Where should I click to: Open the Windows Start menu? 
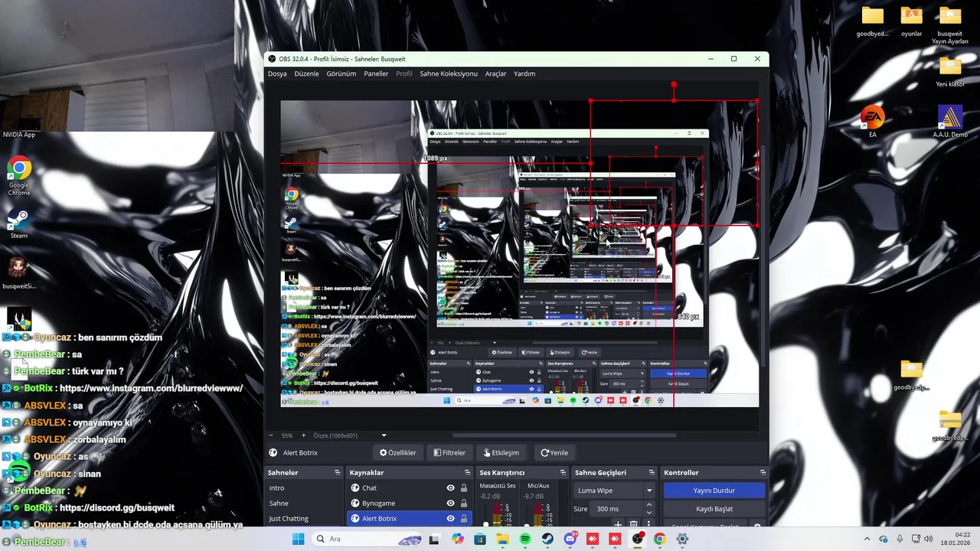[x=299, y=539]
